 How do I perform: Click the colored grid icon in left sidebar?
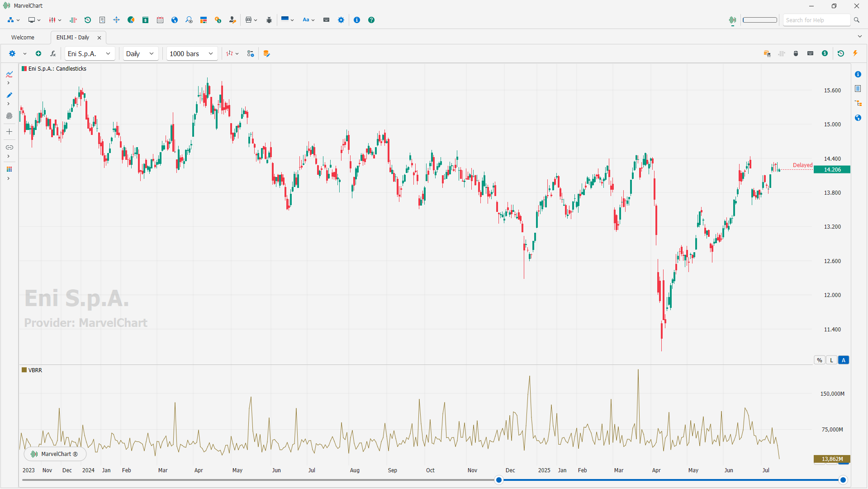coord(9,169)
